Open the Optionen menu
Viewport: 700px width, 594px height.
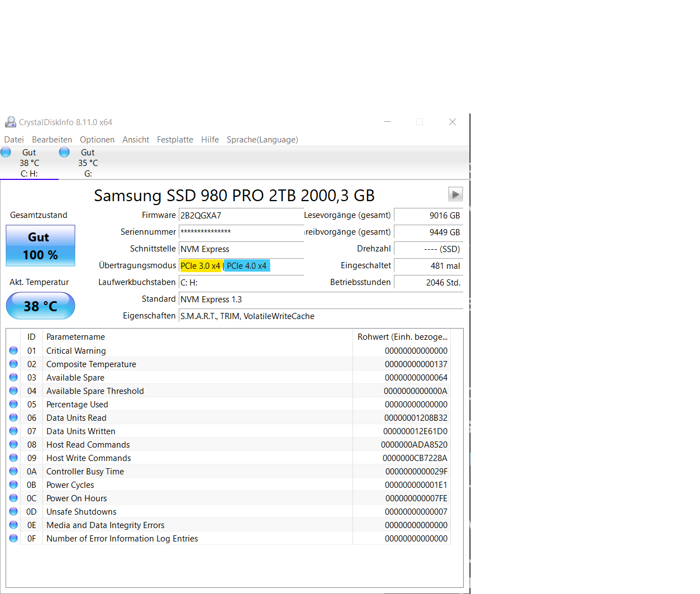pyautogui.click(x=97, y=140)
